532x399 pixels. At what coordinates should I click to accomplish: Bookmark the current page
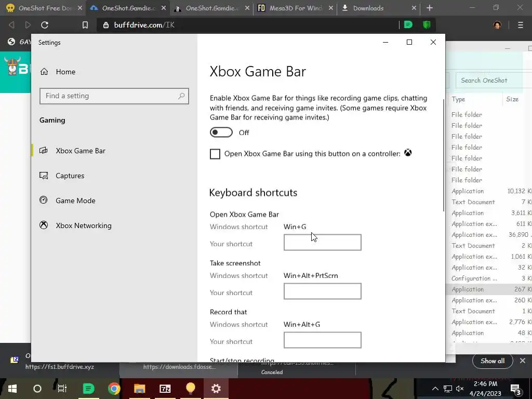(85, 25)
